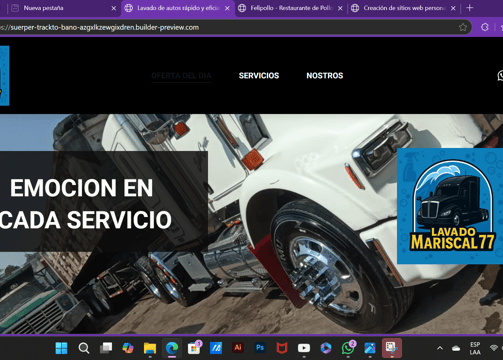Click the blue site logo at header left
Viewport: 503px width, 360px height.
click(x=4, y=76)
